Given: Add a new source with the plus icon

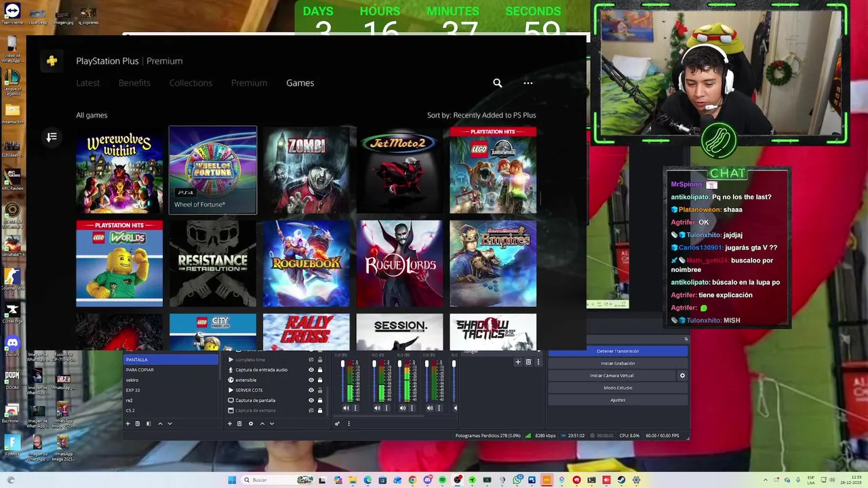Looking at the screenshot, I should click(x=230, y=424).
